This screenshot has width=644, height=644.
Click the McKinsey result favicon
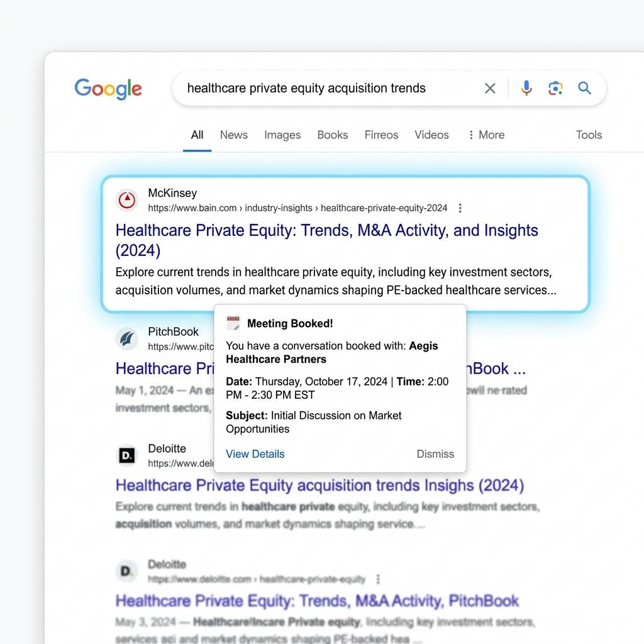(127, 201)
